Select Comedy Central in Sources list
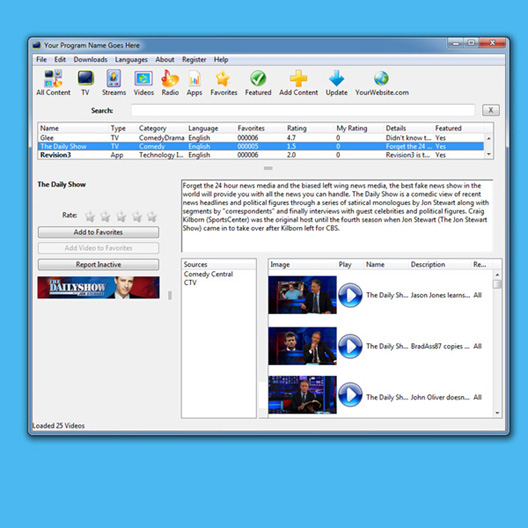The height and width of the screenshot is (528, 528). click(x=208, y=274)
